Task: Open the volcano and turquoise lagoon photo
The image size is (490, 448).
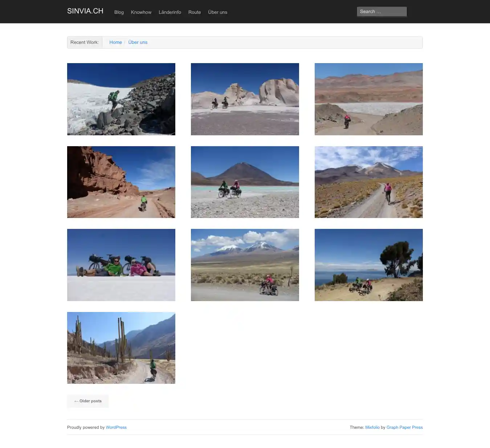Action: point(245,182)
